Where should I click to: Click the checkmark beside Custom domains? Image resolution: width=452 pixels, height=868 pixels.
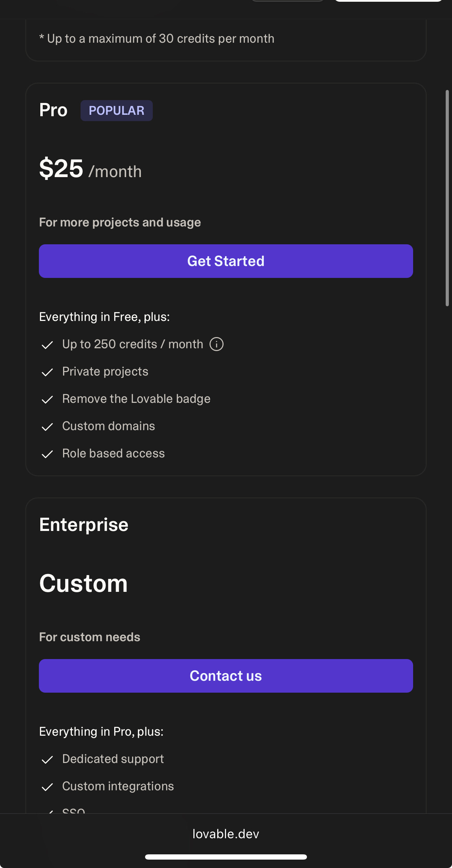(x=47, y=427)
